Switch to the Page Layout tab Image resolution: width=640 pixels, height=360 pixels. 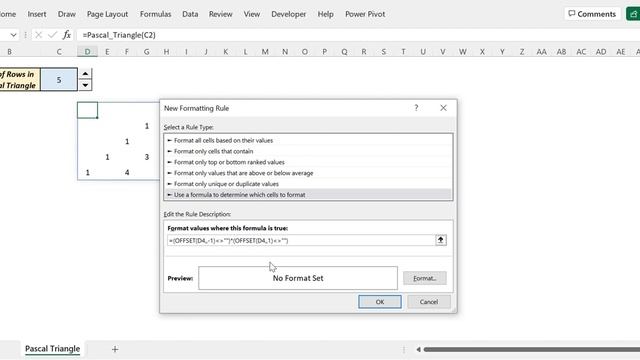click(107, 14)
